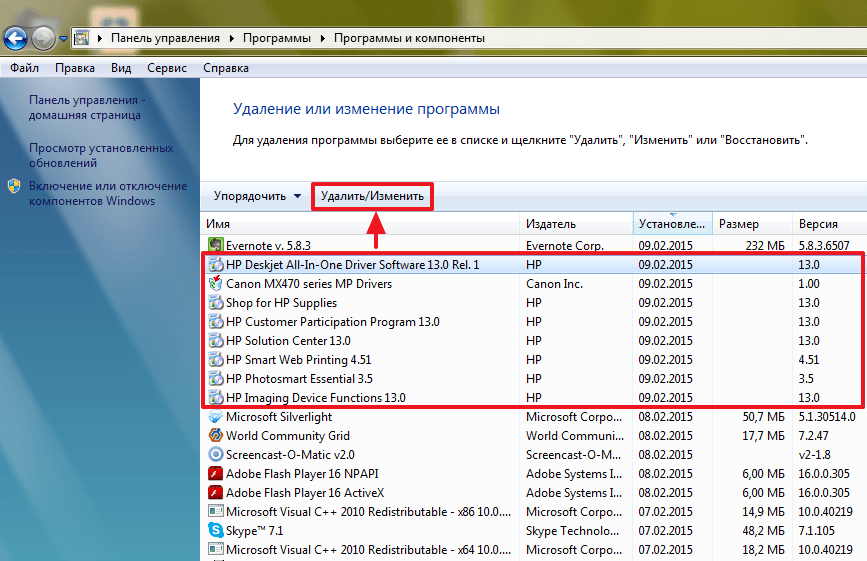Click the Skype 7.1 icon

(216, 531)
